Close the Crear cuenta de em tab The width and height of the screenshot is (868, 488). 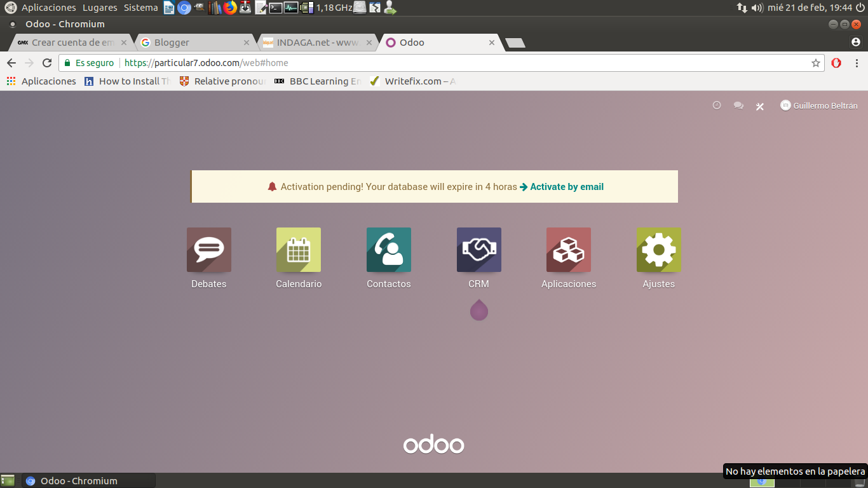tap(124, 43)
